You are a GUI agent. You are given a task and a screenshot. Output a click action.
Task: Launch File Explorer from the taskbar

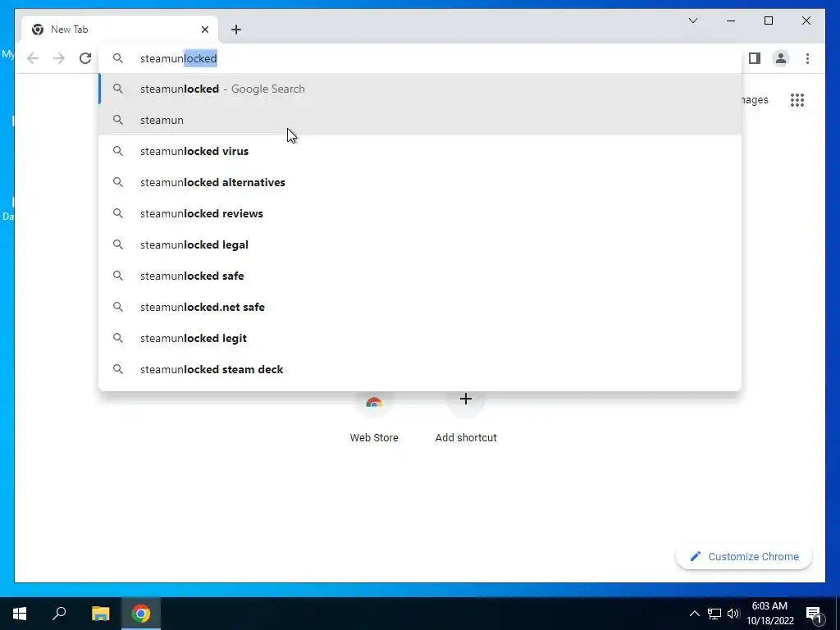tap(100, 614)
